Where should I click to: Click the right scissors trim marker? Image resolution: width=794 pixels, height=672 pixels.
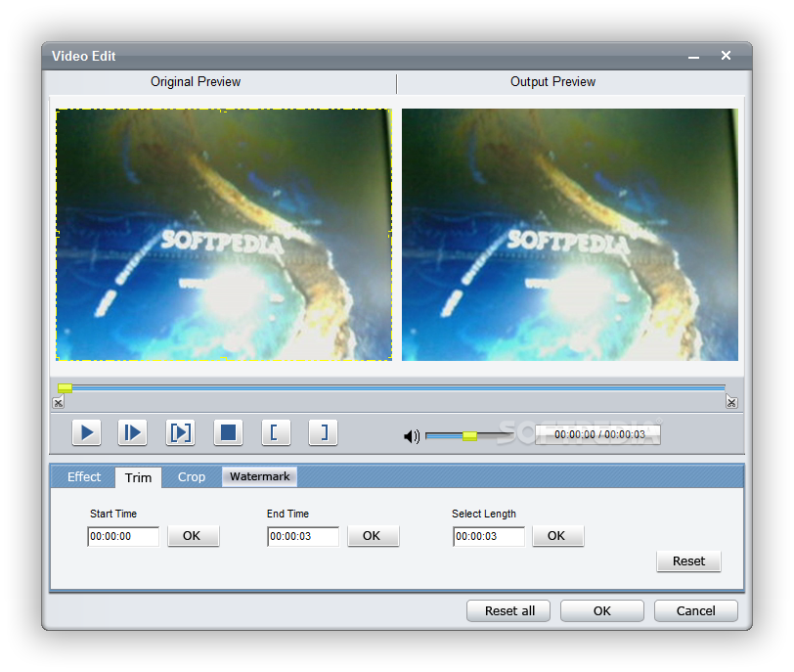(x=731, y=402)
